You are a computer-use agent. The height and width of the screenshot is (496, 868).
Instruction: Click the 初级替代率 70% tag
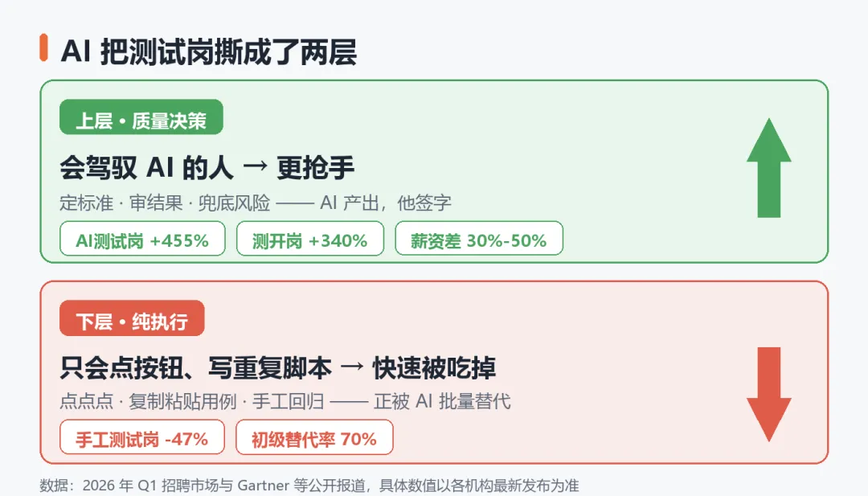pyautogui.click(x=314, y=437)
